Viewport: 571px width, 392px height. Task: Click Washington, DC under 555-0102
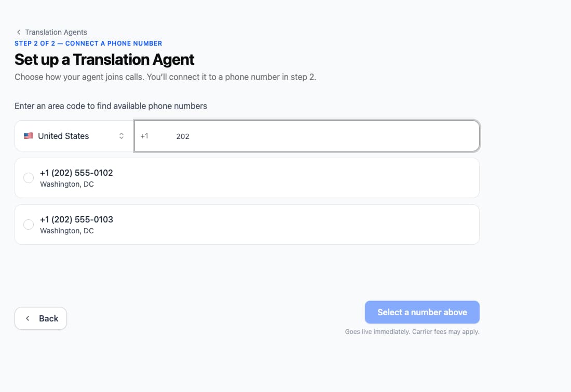click(x=67, y=184)
